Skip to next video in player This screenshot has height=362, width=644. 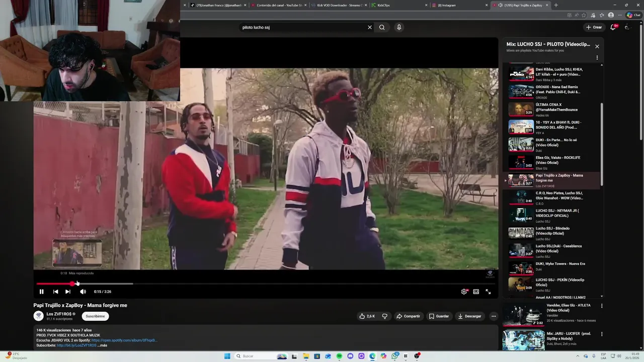tap(68, 292)
